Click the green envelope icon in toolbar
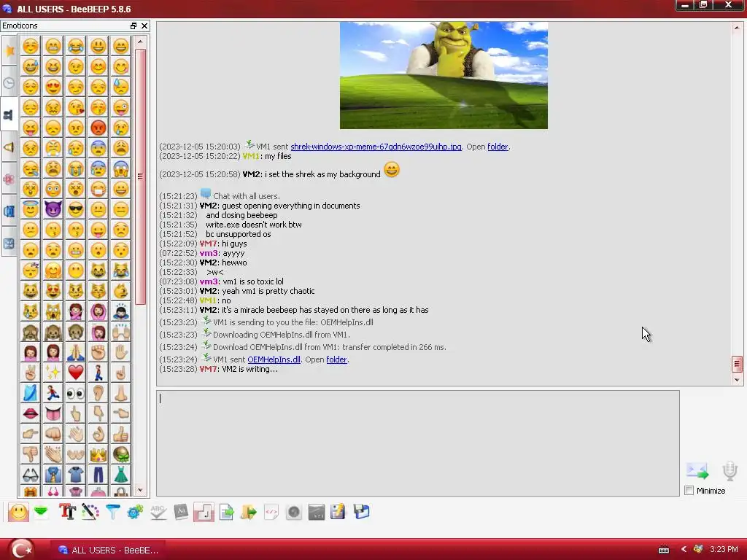 click(x=42, y=512)
